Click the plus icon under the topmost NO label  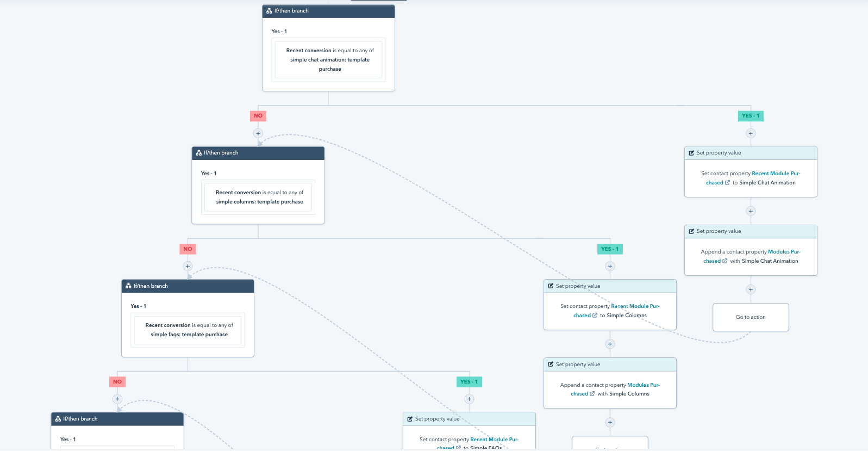258,133
